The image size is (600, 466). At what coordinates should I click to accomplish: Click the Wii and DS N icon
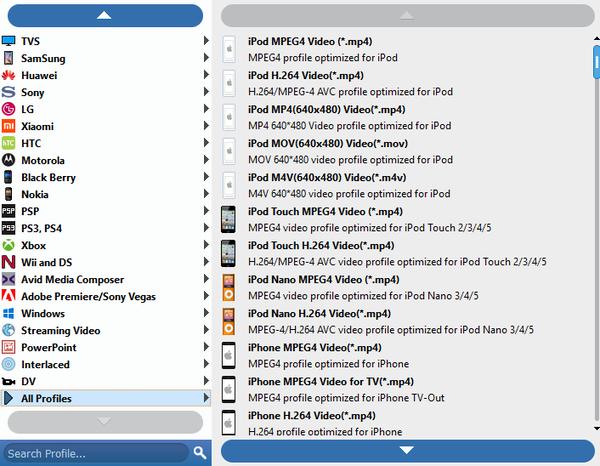[8, 262]
